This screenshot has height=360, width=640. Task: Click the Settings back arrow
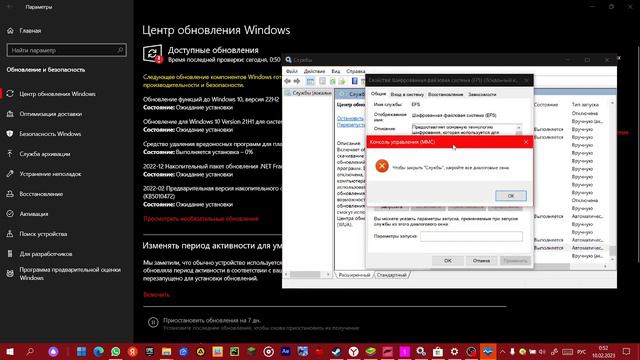pyautogui.click(x=10, y=7)
